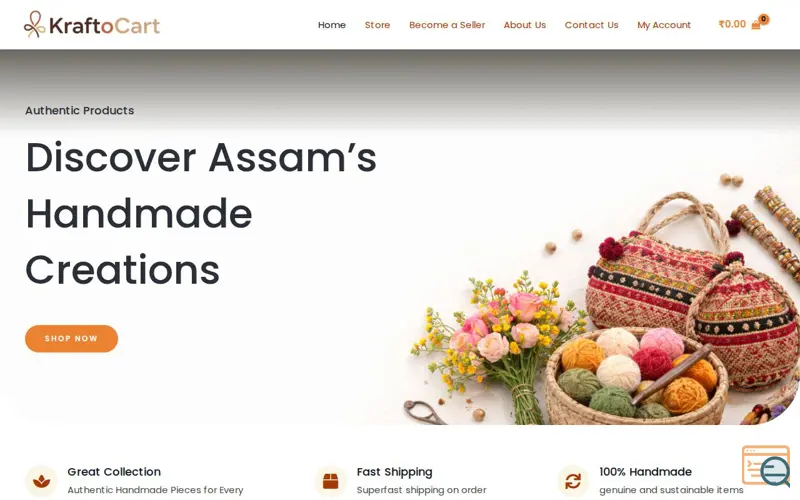Click the SHOP NOW button

click(x=71, y=338)
